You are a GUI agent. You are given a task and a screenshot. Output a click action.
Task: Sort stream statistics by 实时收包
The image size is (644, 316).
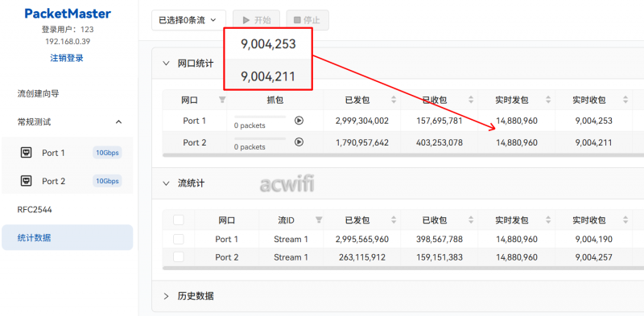[x=625, y=220]
